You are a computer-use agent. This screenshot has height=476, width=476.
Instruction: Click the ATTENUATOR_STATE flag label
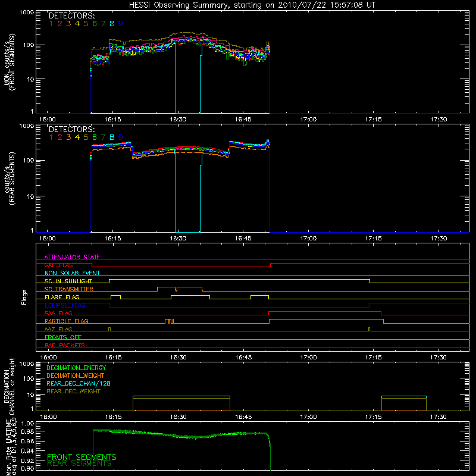pyautogui.click(x=72, y=257)
